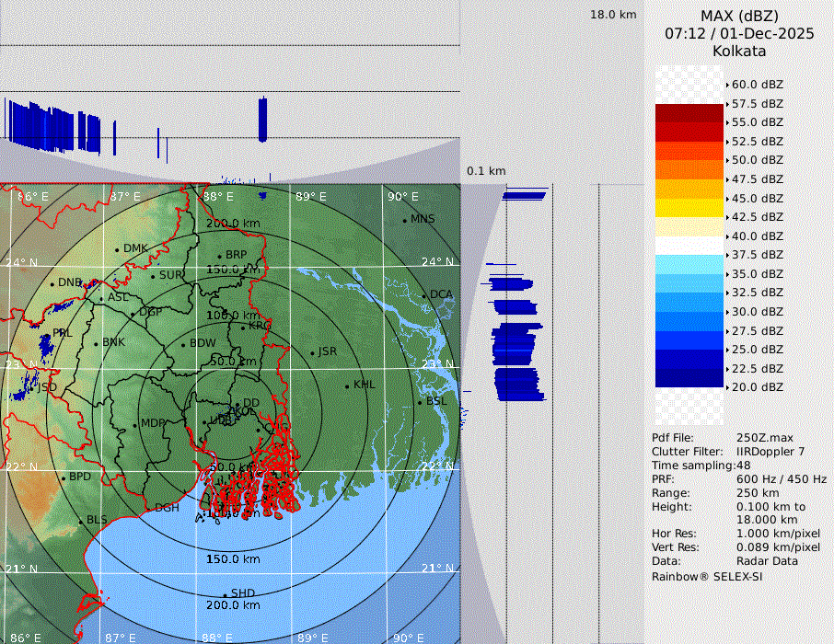Image resolution: width=834 pixels, height=644 pixels.
Task: Select the BRP station marker
Action: pos(219,256)
